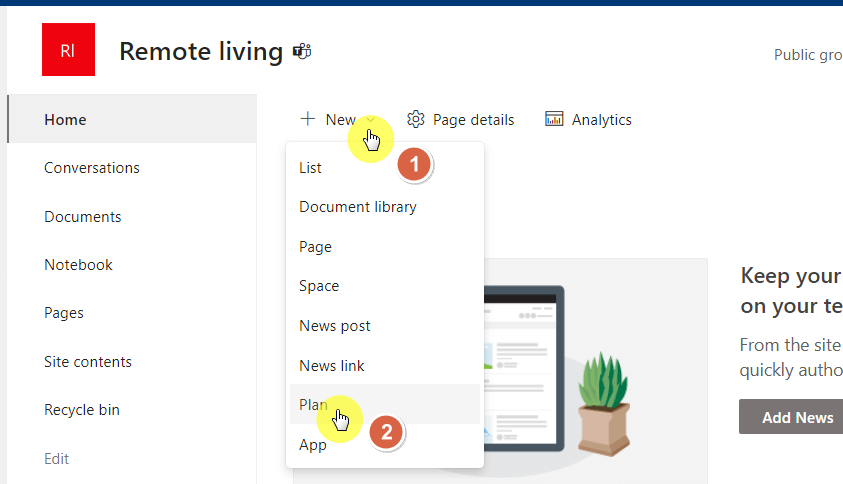The width and height of the screenshot is (843, 484).
Task: Click the Remote living site title
Action: pyautogui.click(x=201, y=52)
